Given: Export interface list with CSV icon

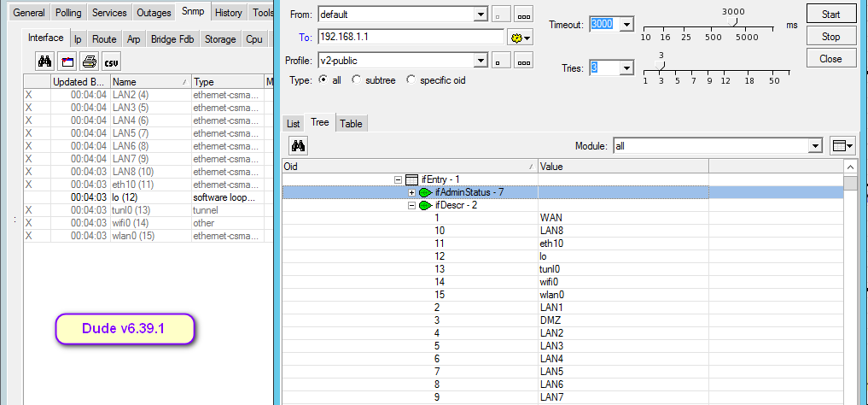Looking at the screenshot, I should 111,62.
